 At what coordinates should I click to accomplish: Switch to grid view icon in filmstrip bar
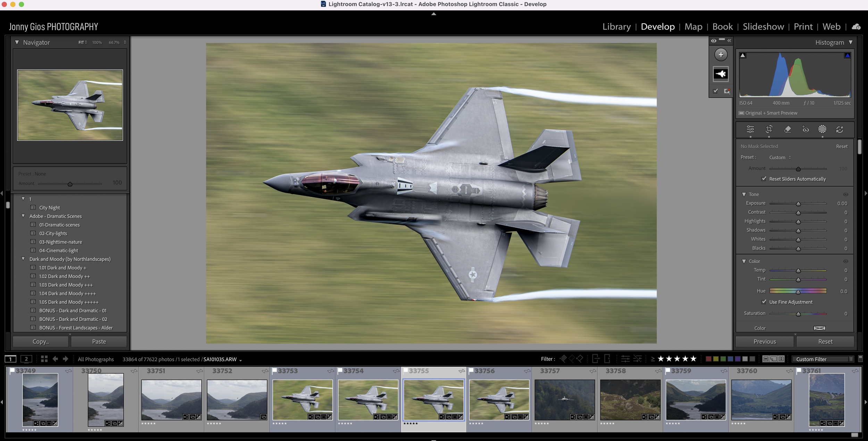click(x=44, y=359)
